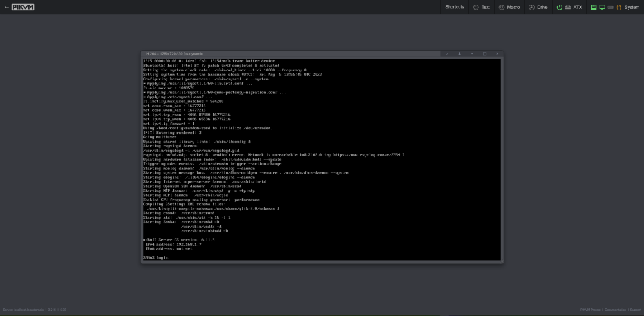Click the gear icon beside Text
The width and height of the screenshot is (644, 316).
[476, 7]
